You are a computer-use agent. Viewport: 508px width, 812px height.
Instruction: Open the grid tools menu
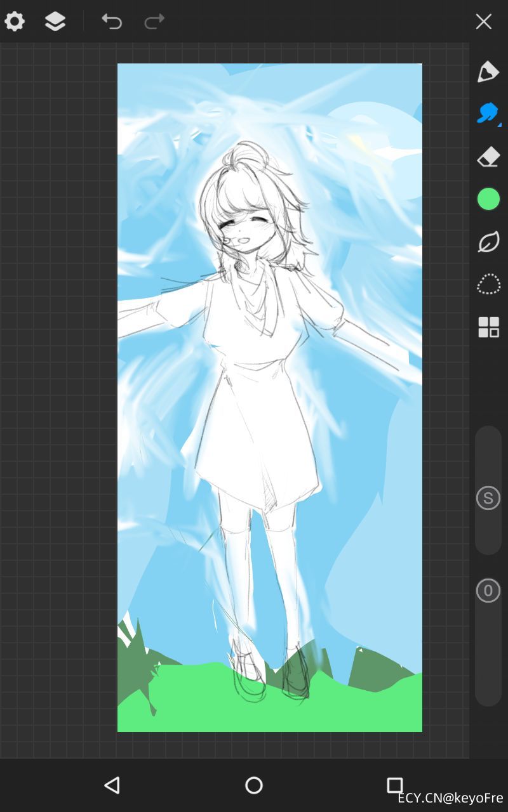point(488,327)
